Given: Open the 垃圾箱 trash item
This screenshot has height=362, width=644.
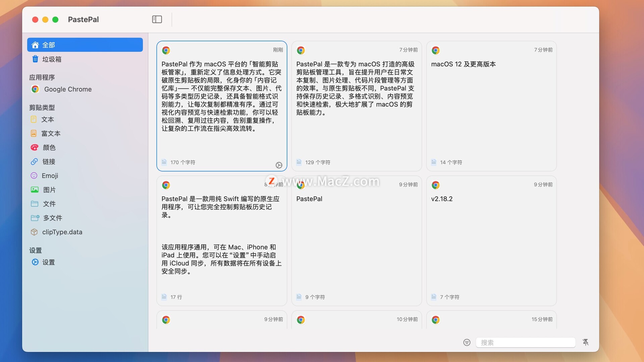Looking at the screenshot, I should (x=85, y=59).
